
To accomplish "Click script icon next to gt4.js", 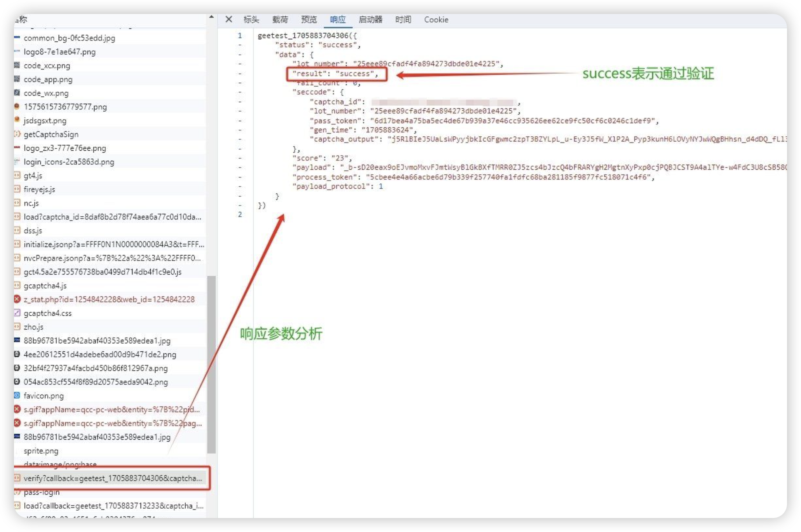I will 17,176.
